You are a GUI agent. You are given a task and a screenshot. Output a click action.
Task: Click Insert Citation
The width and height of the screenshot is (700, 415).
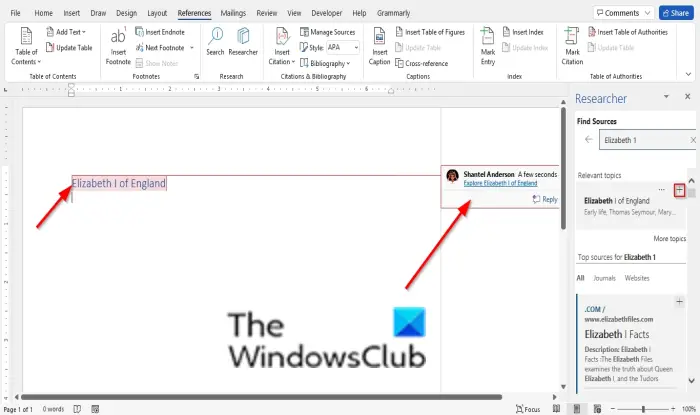pyautogui.click(x=282, y=46)
